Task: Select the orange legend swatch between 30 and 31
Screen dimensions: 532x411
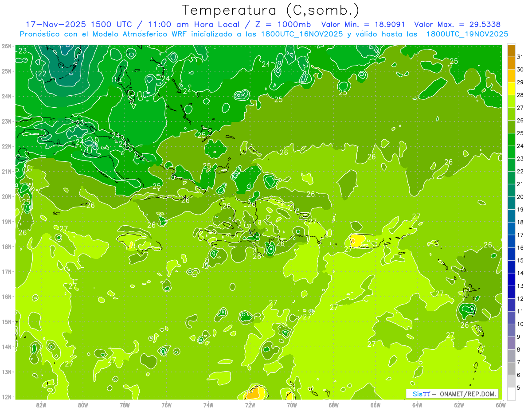Action: click(511, 63)
